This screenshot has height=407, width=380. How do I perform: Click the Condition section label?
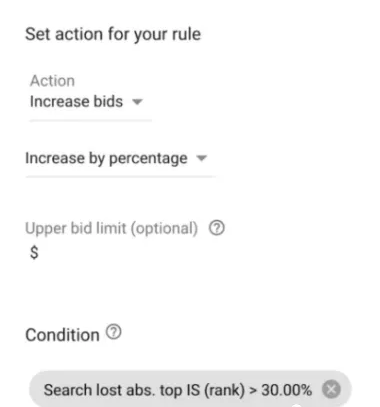point(62,335)
